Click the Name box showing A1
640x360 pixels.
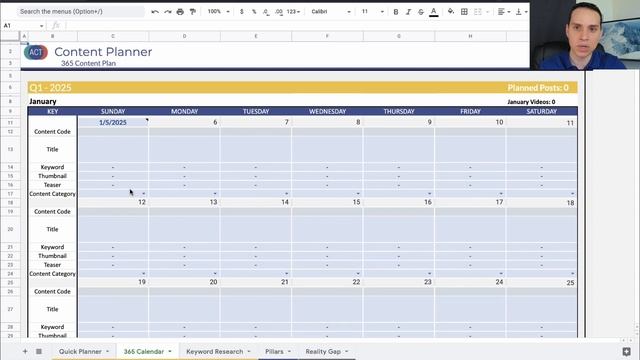pyautogui.click(x=23, y=26)
